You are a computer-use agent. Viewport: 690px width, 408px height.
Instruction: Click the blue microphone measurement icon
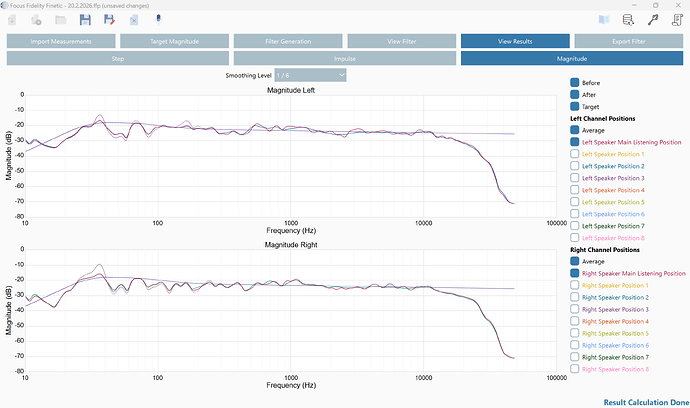point(158,20)
